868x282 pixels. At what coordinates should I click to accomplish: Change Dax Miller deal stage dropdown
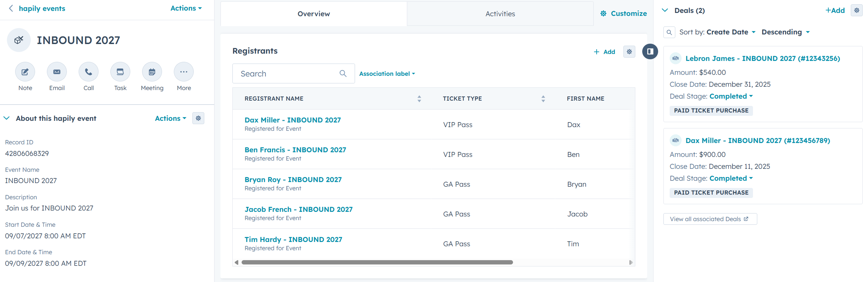pyautogui.click(x=731, y=178)
